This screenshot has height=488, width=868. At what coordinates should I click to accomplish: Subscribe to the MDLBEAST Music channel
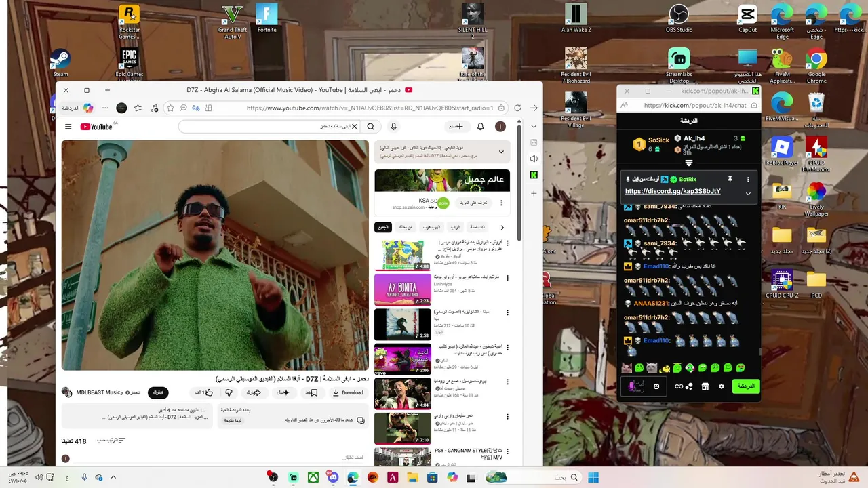158,392
